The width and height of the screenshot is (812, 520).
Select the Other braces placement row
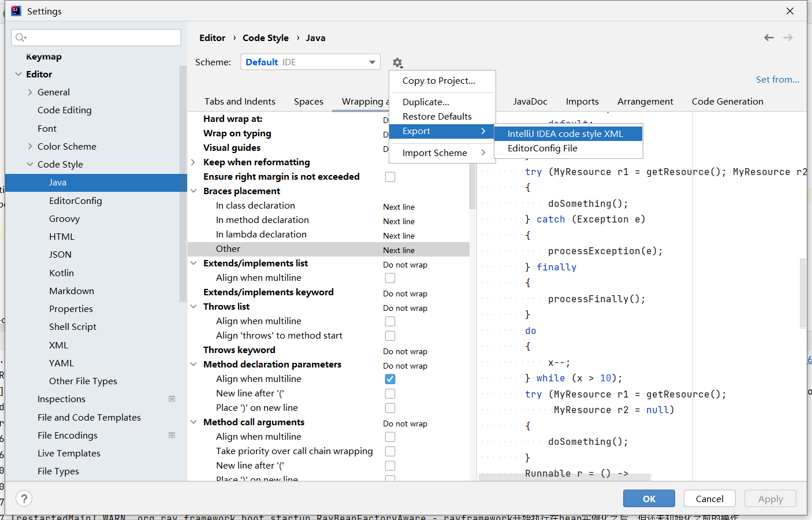pos(329,249)
